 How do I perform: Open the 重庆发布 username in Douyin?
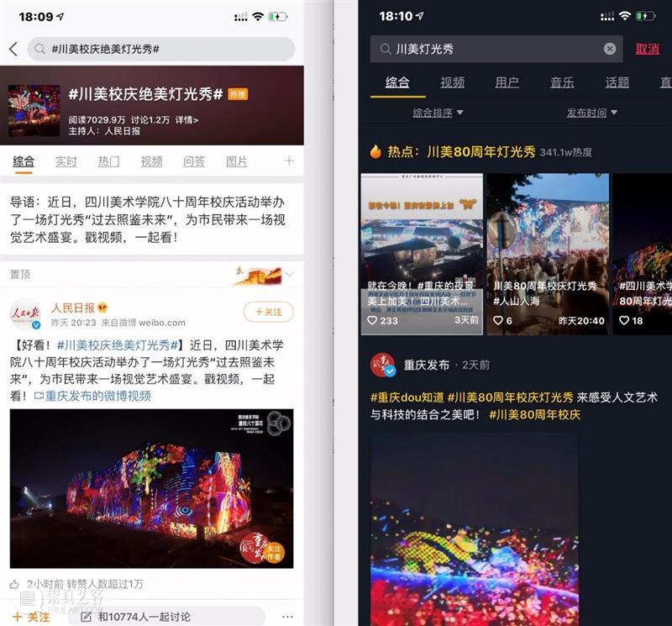pyautogui.click(x=427, y=365)
